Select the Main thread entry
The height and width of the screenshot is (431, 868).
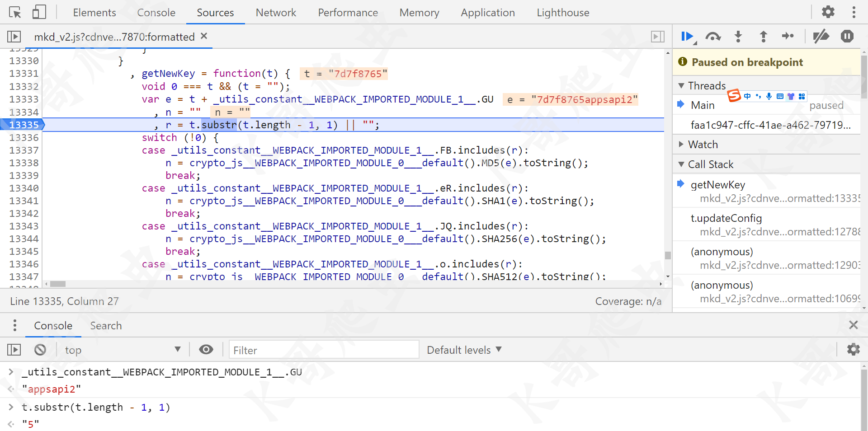[766, 105]
